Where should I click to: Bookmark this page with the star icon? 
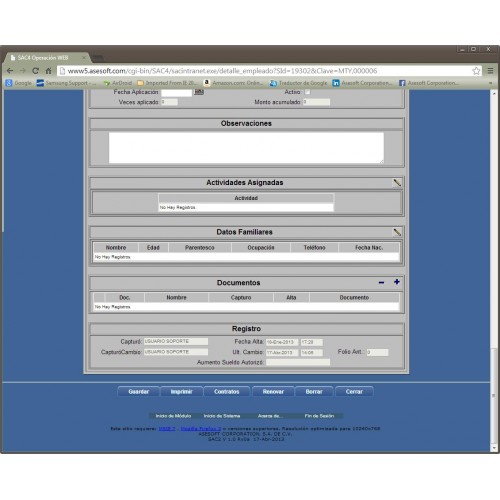[476, 71]
